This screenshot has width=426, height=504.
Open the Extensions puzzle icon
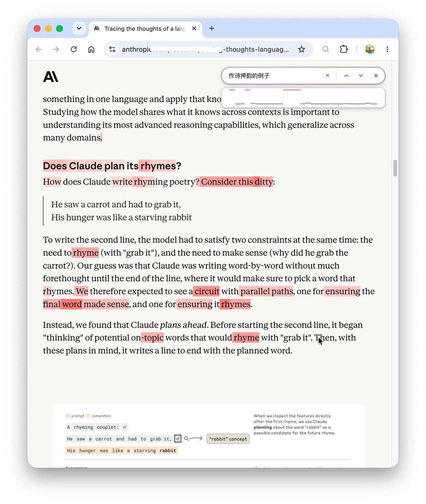pos(344,49)
